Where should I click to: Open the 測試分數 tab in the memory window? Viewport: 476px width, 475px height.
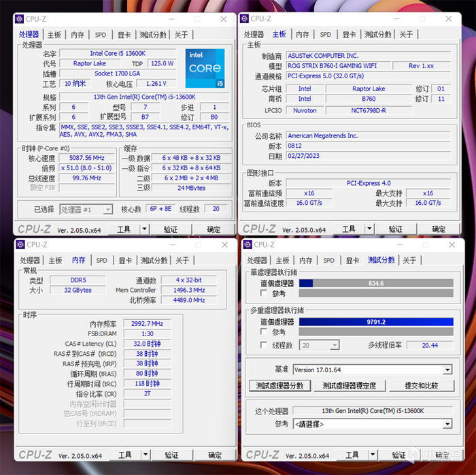coord(154,261)
